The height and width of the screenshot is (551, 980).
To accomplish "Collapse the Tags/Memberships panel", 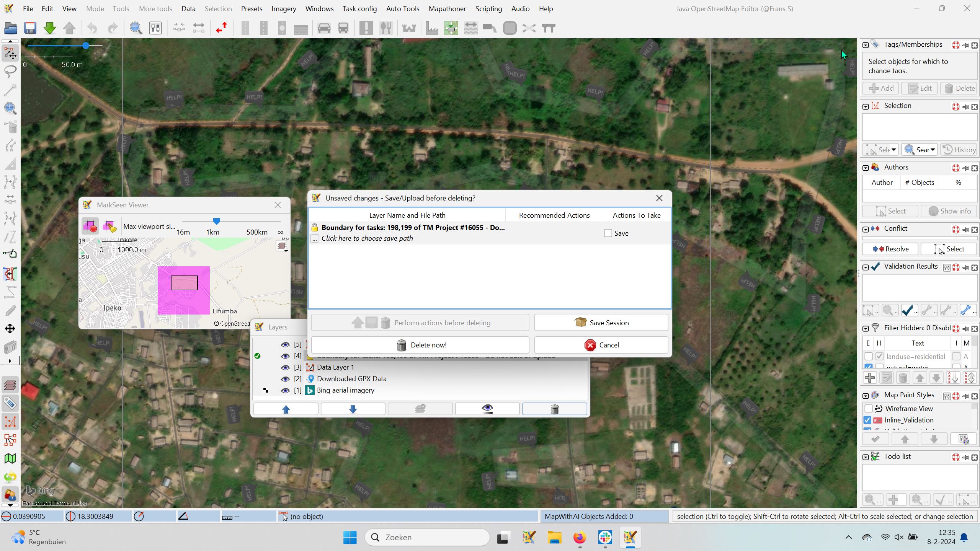I will [866, 45].
